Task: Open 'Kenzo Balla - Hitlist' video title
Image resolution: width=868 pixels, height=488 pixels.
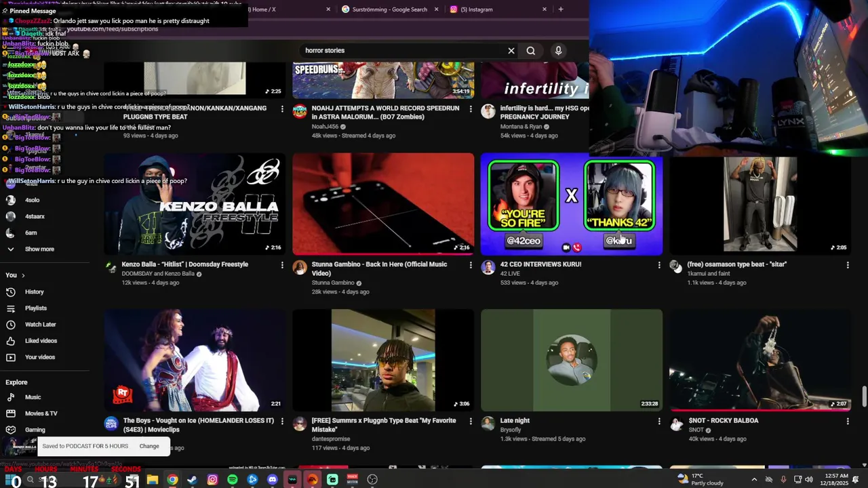Action: [185, 264]
